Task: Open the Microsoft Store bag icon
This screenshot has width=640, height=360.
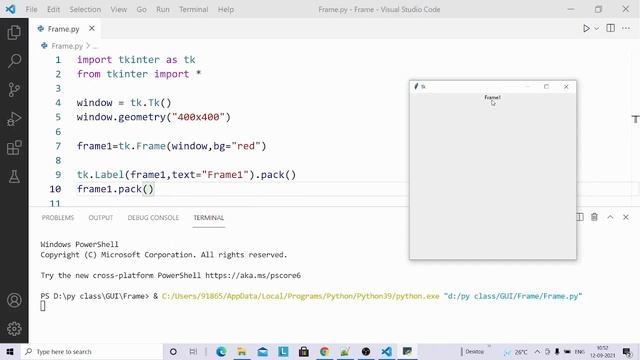Action: pyautogui.click(x=304, y=351)
